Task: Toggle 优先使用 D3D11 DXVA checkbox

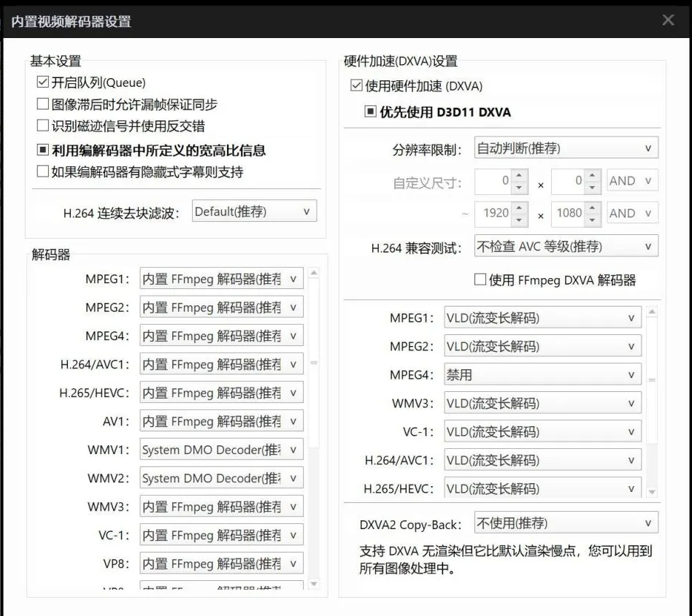Action: (x=370, y=111)
